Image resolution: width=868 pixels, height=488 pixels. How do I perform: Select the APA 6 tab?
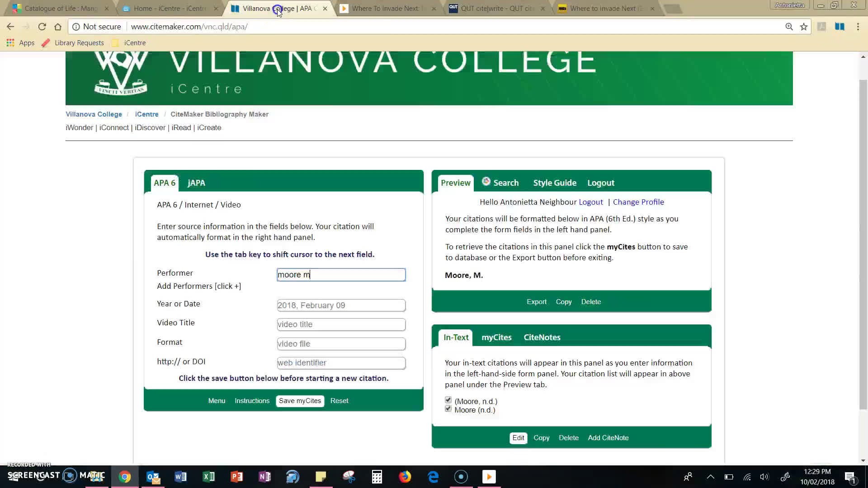[165, 183]
